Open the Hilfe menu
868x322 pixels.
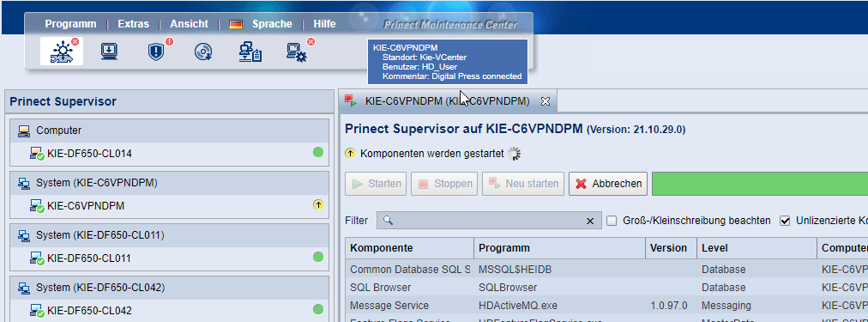(324, 24)
